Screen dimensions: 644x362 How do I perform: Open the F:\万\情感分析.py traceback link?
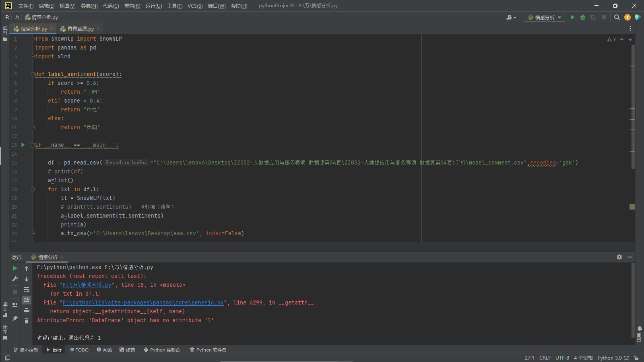coord(87,285)
